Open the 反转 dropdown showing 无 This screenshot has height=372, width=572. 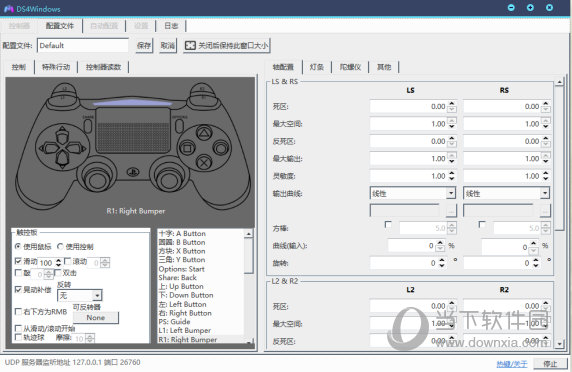pyautogui.click(x=80, y=295)
